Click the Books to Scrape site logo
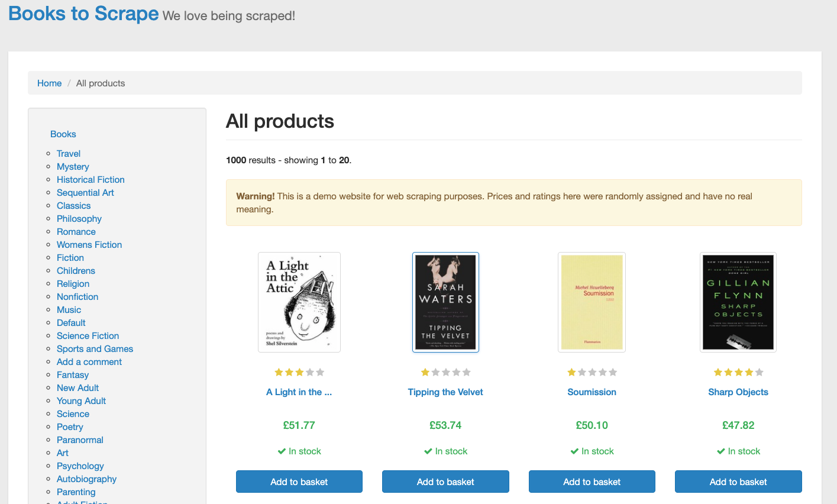Screen dimensions: 837x504 (x=83, y=14)
